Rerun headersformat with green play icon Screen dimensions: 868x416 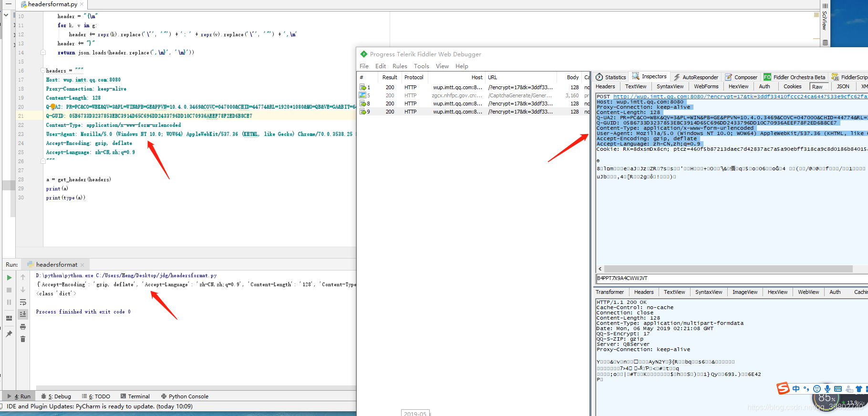point(9,278)
